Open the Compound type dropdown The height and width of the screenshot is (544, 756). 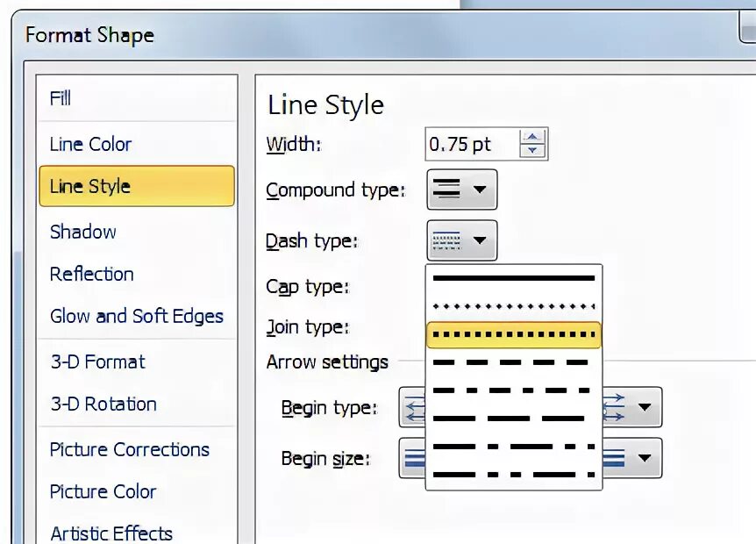click(461, 189)
